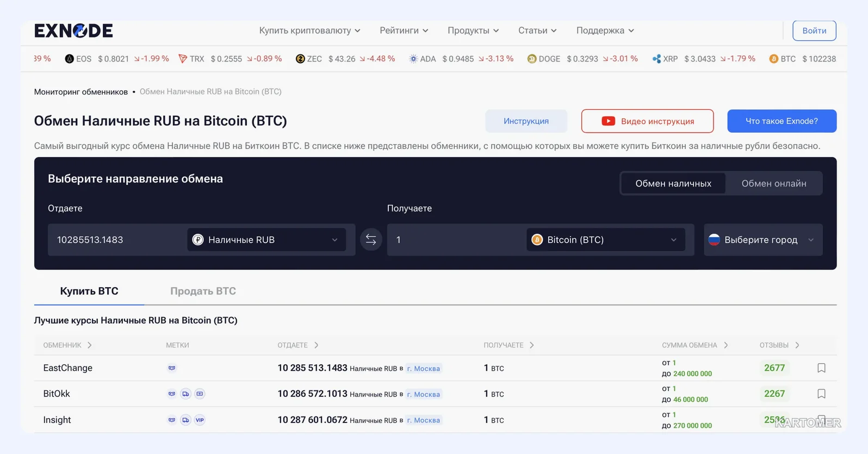868x454 pixels.
Task: Click the XRP ticker icon
Action: [x=656, y=59]
